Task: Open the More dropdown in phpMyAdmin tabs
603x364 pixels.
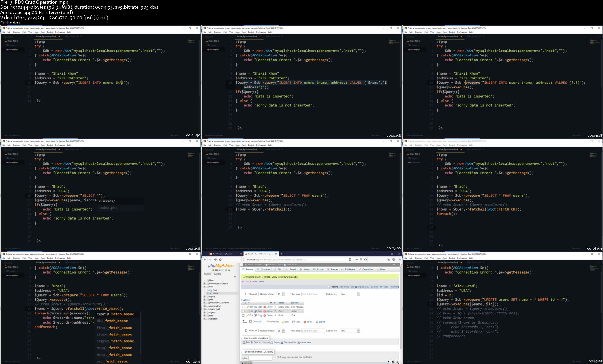Action: (381, 269)
